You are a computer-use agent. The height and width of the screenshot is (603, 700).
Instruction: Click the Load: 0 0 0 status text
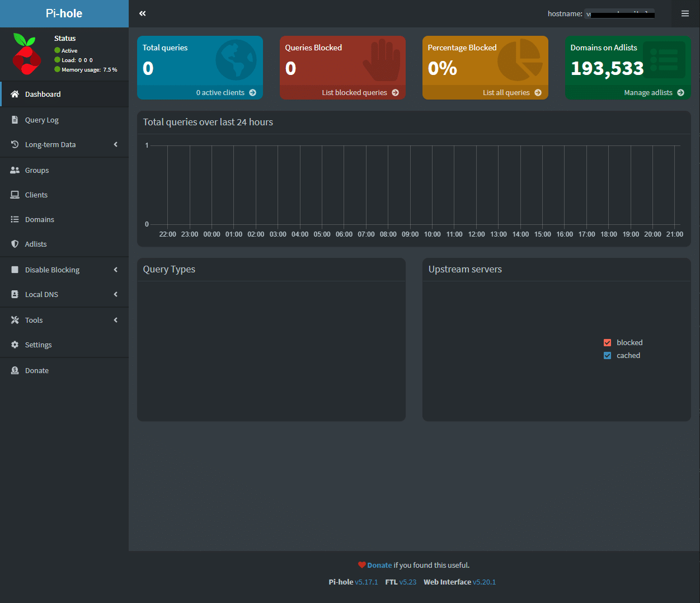coord(77,60)
